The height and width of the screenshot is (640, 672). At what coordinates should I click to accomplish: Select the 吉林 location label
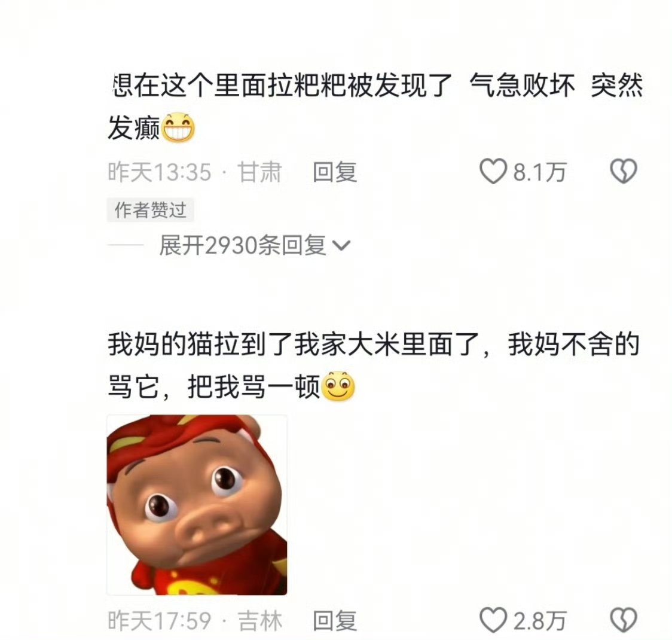(x=259, y=620)
